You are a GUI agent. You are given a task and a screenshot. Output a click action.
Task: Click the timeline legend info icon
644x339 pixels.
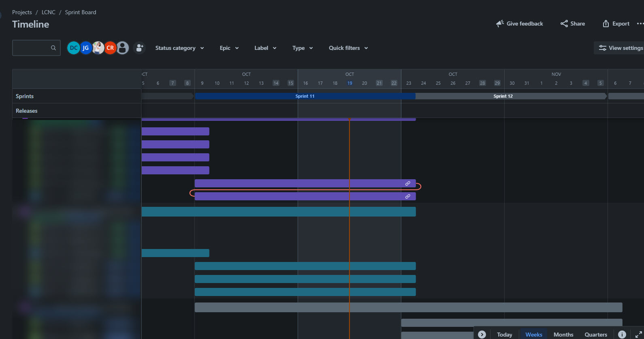click(622, 334)
